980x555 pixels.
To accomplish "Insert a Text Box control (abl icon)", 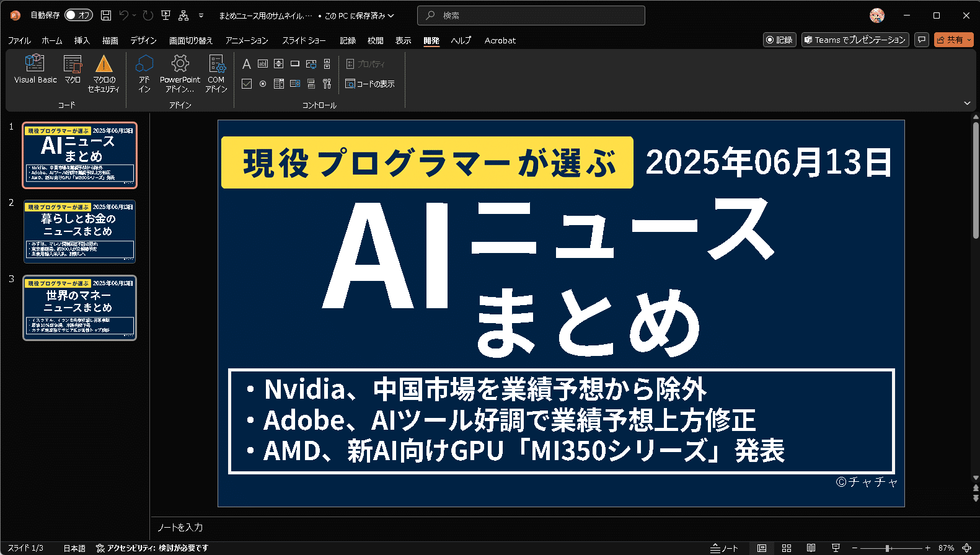I will pos(263,64).
